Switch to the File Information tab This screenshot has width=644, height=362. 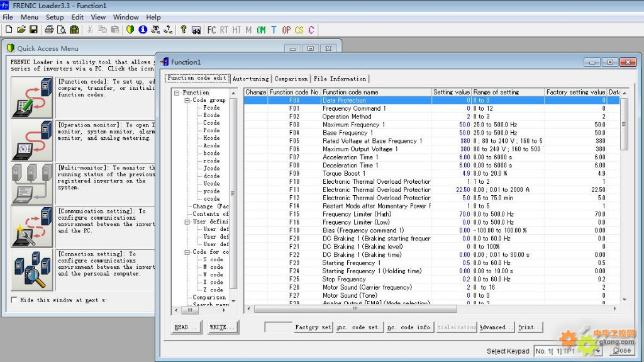click(x=340, y=79)
